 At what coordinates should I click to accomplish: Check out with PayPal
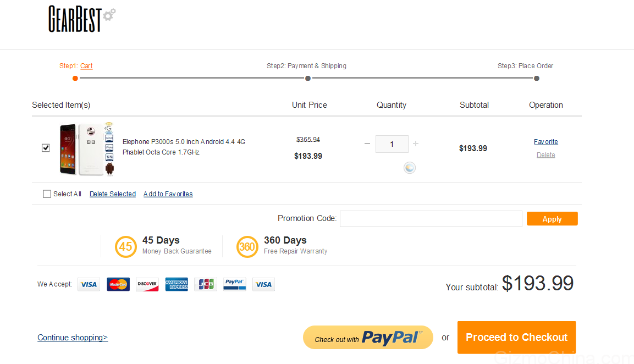(x=368, y=338)
